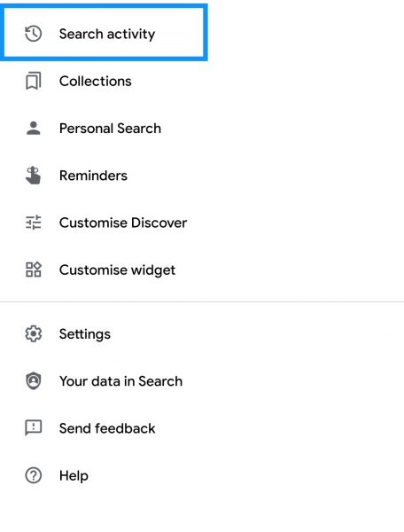Click the Settings gear icon

[33, 334]
